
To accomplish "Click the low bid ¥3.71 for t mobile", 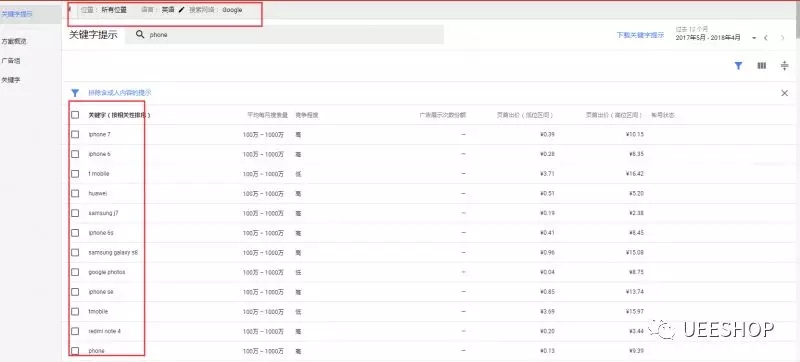I will [547, 174].
